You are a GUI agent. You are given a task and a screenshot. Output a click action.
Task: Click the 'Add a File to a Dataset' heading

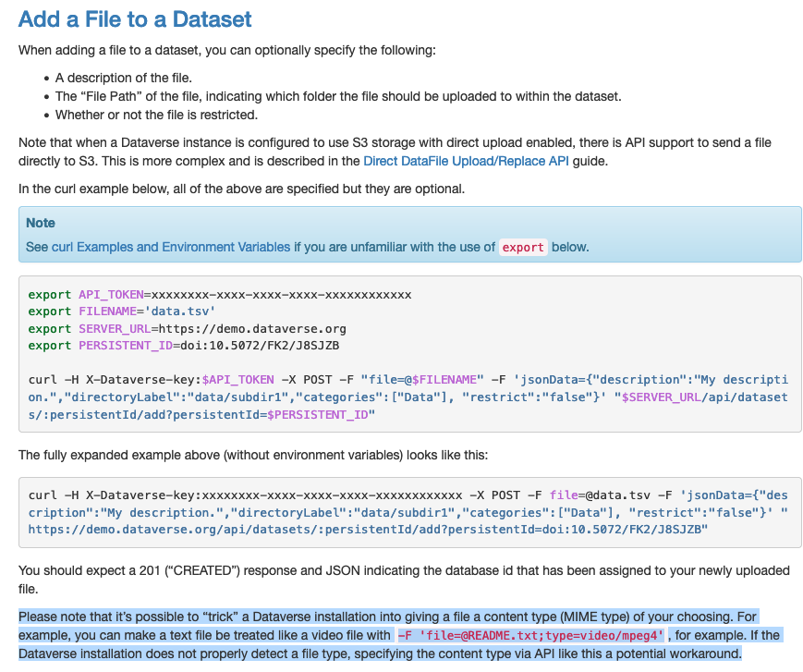tap(135, 19)
